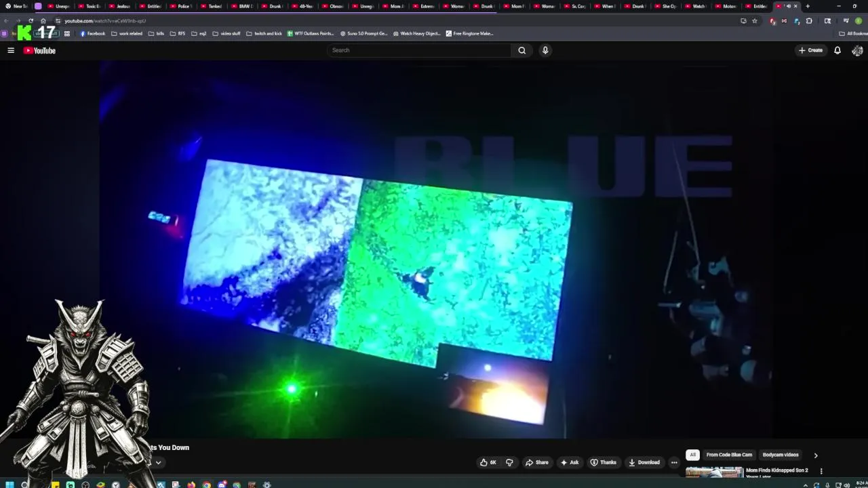Open the work related bookmarks folder

pos(127,33)
